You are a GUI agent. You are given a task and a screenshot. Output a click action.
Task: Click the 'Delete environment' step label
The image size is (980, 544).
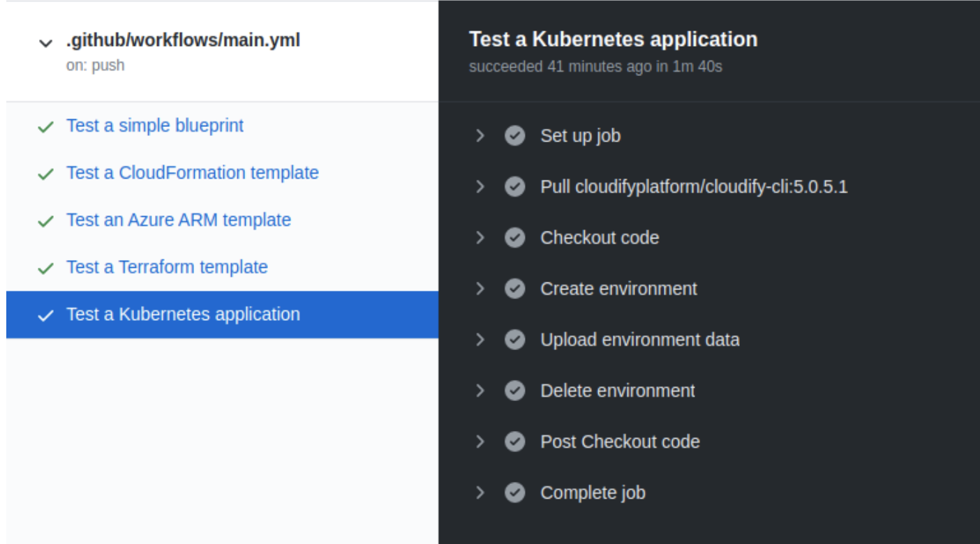coord(618,391)
